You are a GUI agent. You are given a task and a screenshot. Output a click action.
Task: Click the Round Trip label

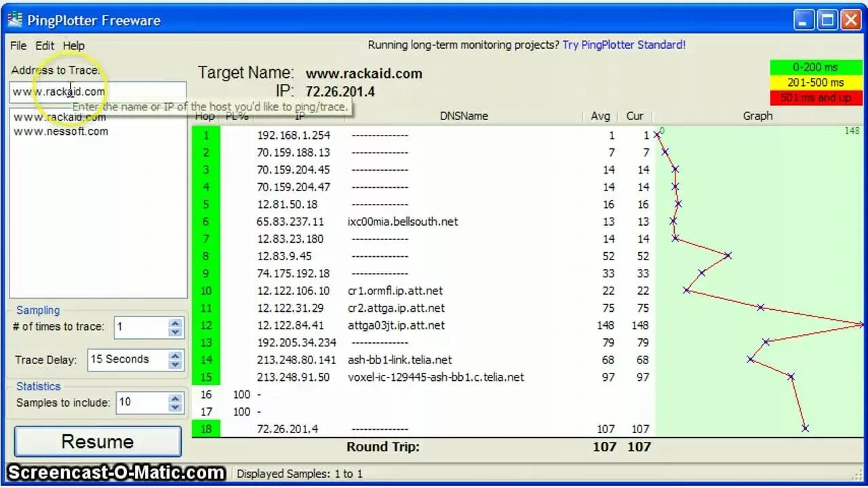pos(383,447)
